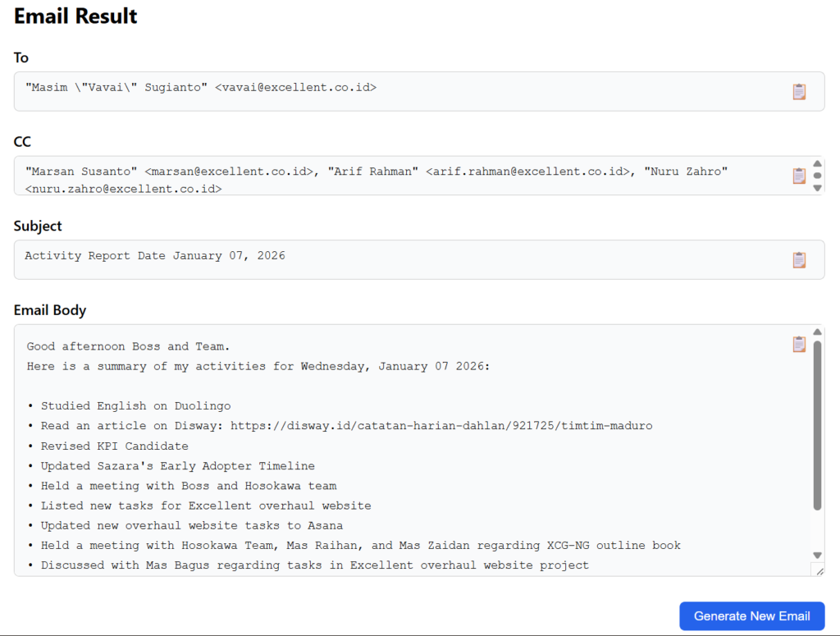
Task: Click the Email Body scroll down arrow
Action: (x=817, y=556)
